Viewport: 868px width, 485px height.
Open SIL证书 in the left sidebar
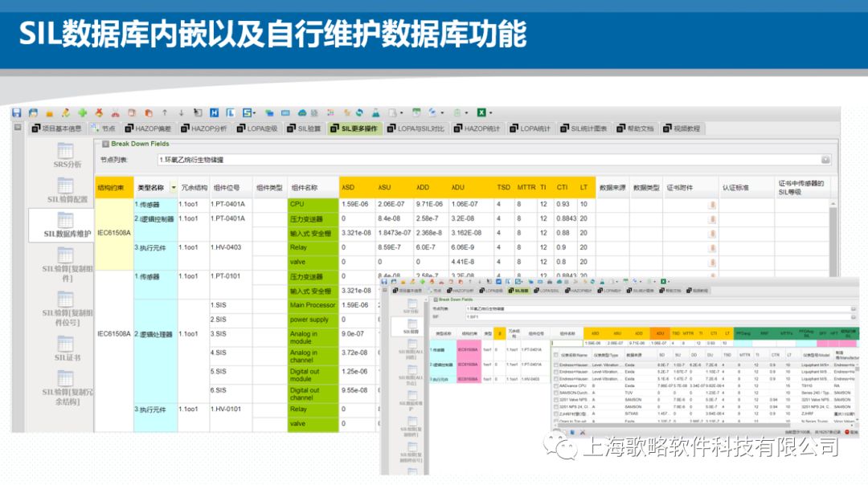[x=66, y=348]
